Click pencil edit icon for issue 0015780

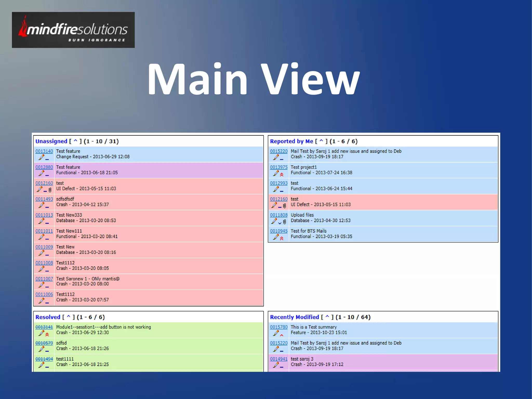coord(276,333)
